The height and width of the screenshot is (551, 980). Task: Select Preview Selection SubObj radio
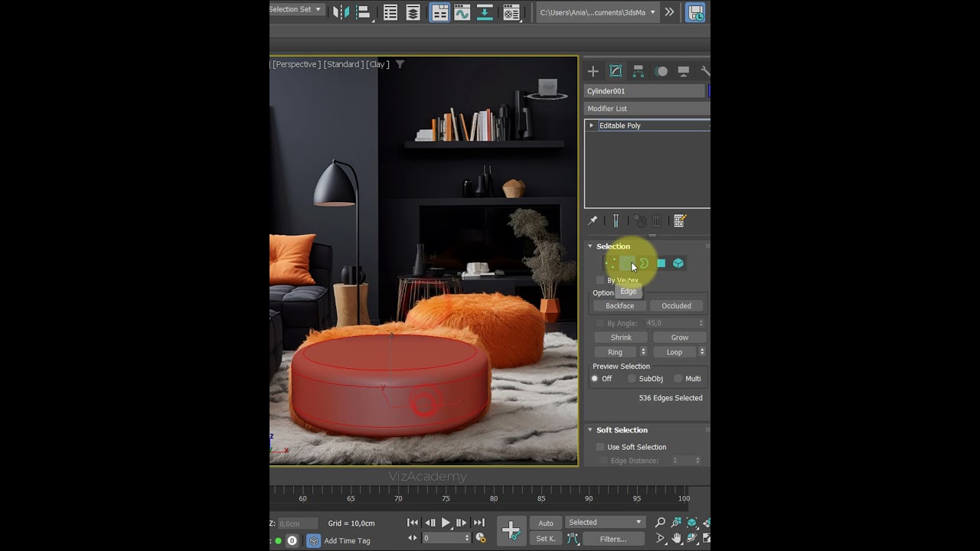coord(632,379)
